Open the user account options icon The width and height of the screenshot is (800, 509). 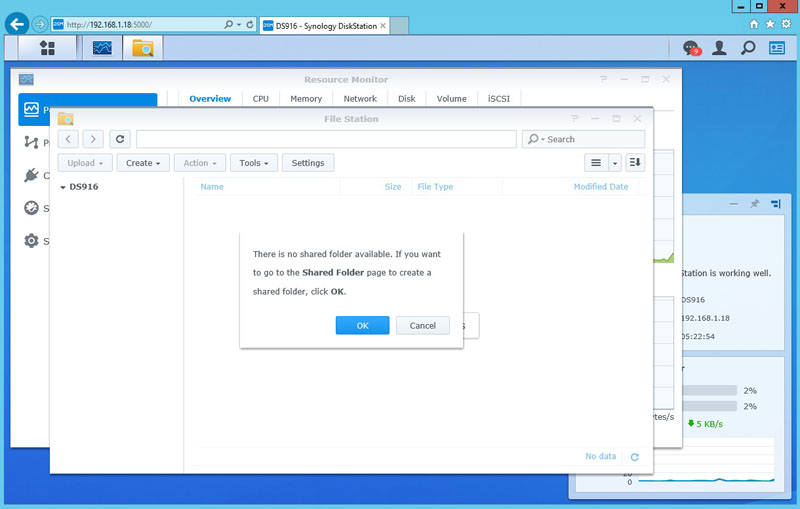pos(719,48)
